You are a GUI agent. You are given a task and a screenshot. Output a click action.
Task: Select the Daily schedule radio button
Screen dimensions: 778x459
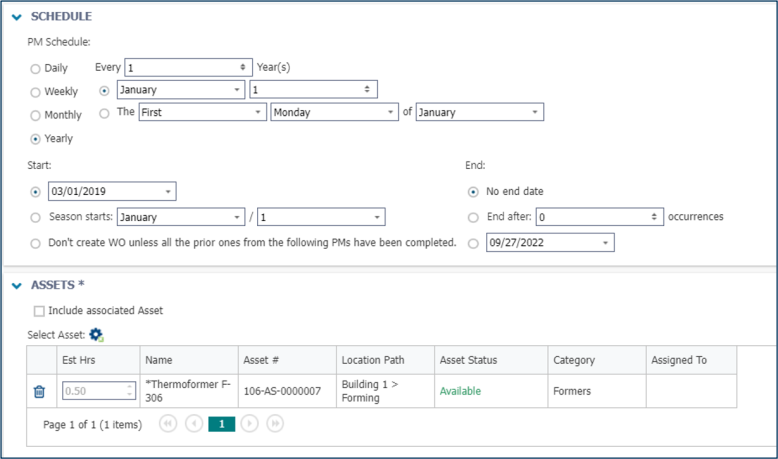(x=35, y=69)
